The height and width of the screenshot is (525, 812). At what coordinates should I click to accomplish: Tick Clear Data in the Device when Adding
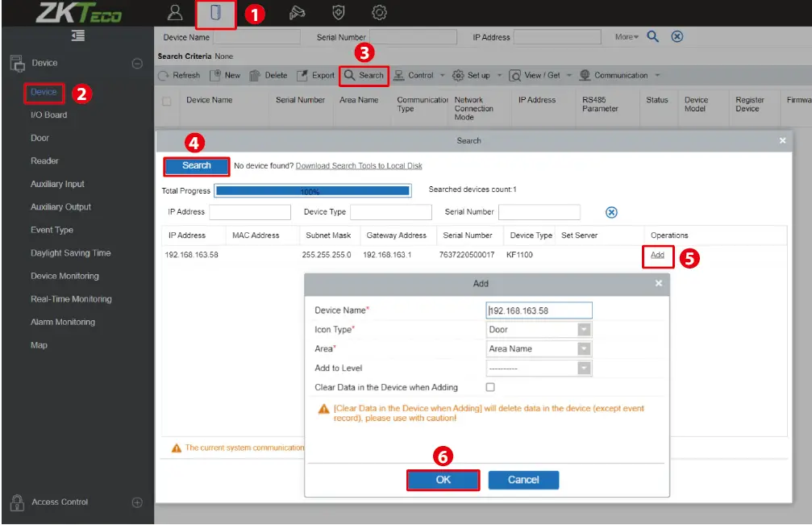490,388
